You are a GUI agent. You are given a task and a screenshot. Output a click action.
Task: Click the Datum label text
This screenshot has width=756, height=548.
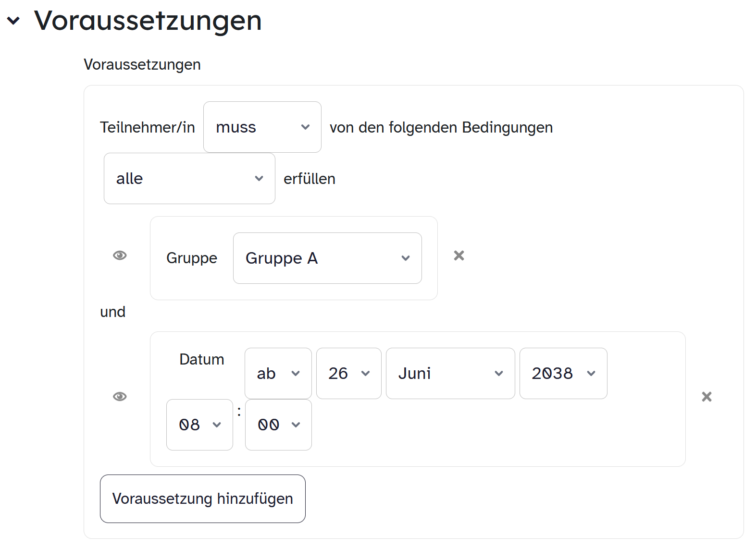pos(201,359)
